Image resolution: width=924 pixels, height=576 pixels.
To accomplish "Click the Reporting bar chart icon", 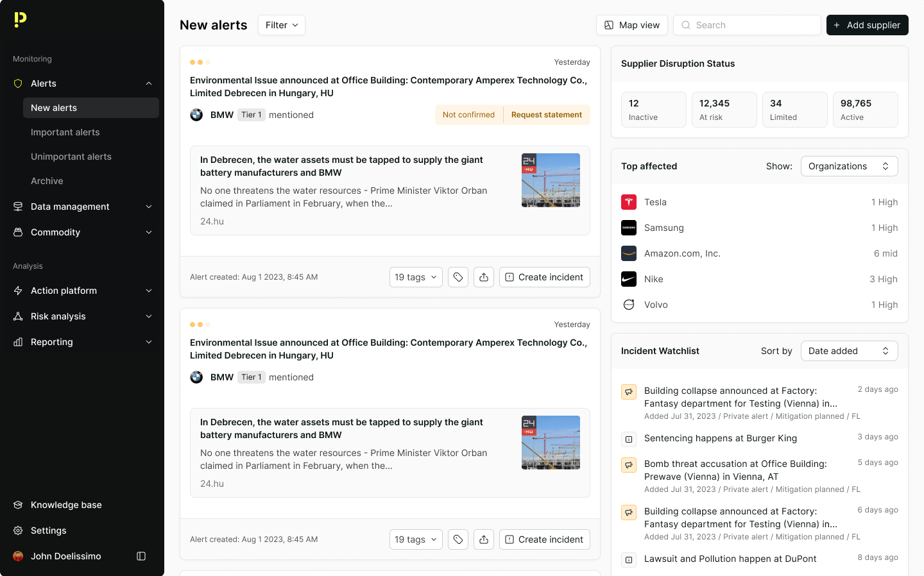I will coord(18,342).
